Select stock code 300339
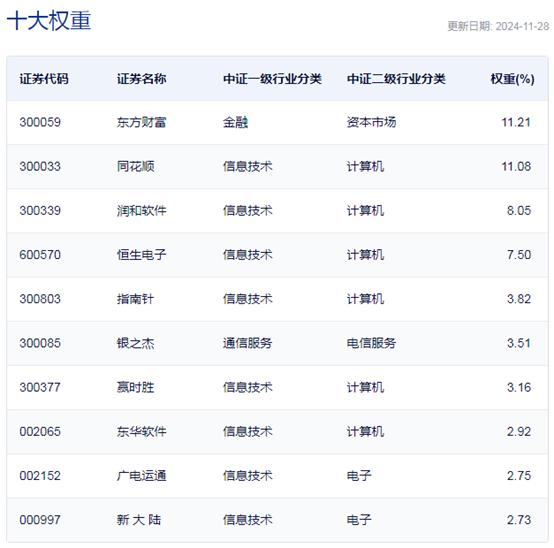This screenshot has width=554, height=548. (x=40, y=211)
